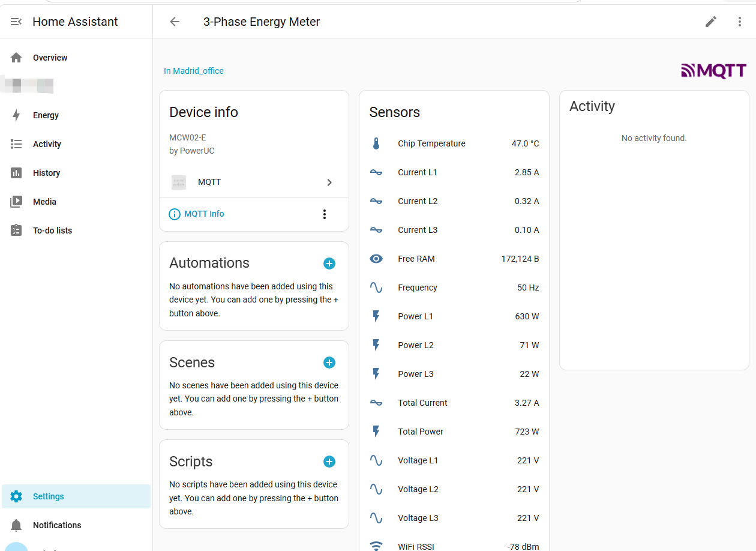Click the WiFi RSSI signal icon
Image resolution: width=756 pixels, height=551 pixels.
[x=376, y=546]
